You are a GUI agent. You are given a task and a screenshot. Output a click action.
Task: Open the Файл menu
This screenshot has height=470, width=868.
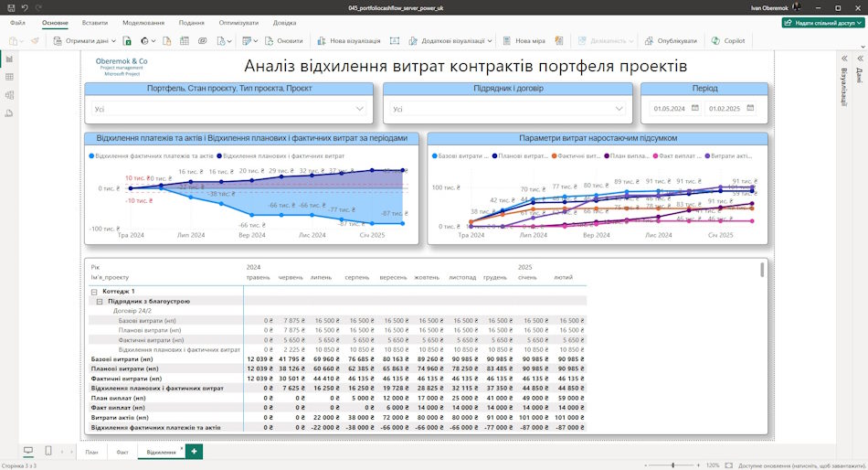click(17, 23)
